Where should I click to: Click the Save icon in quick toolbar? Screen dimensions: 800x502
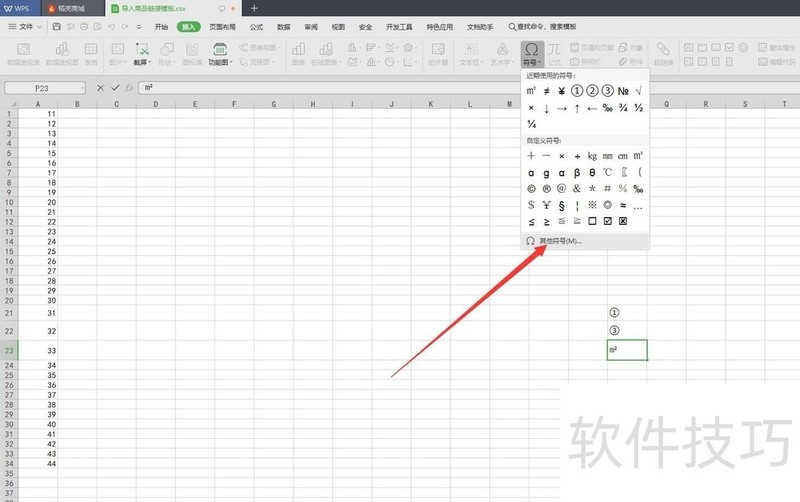point(57,27)
